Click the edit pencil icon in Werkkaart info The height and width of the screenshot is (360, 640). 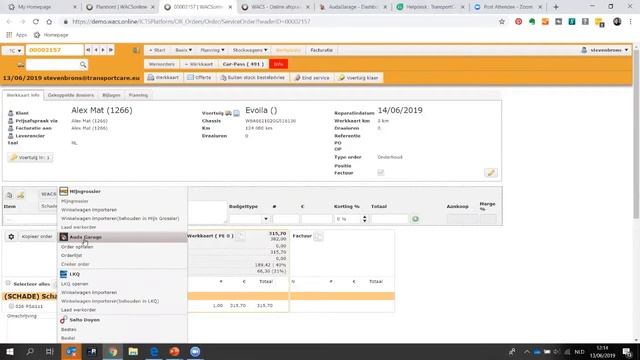(x=491, y=173)
